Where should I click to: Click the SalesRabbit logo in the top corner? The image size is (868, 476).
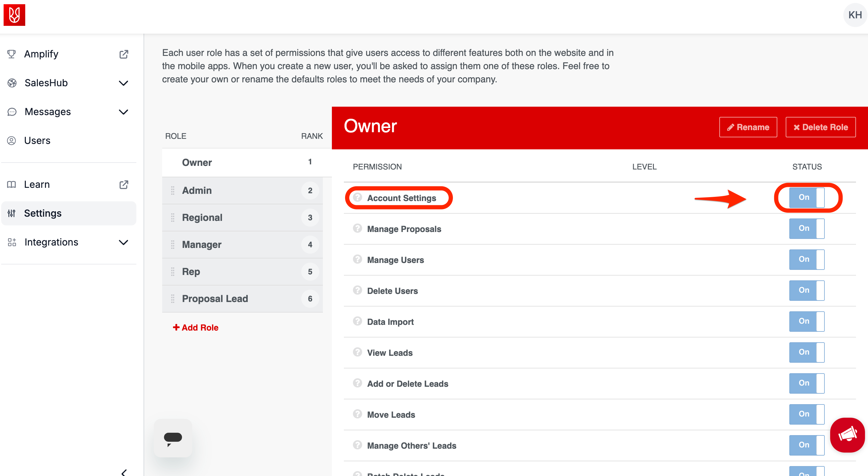(x=14, y=15)
